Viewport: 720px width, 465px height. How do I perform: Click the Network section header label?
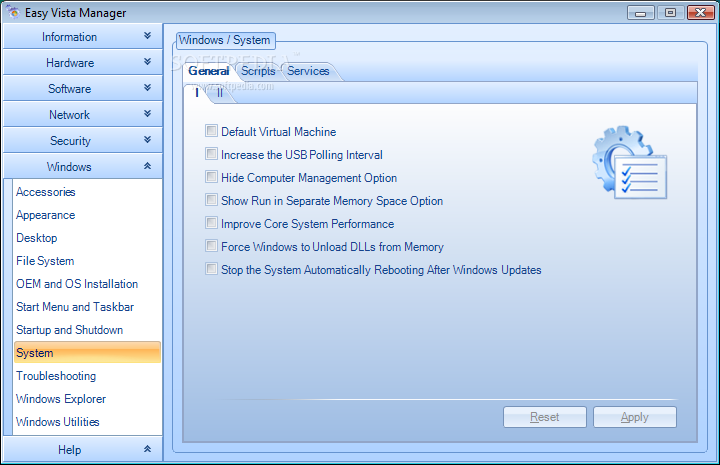pyautogui.click(x=69, y=115)
